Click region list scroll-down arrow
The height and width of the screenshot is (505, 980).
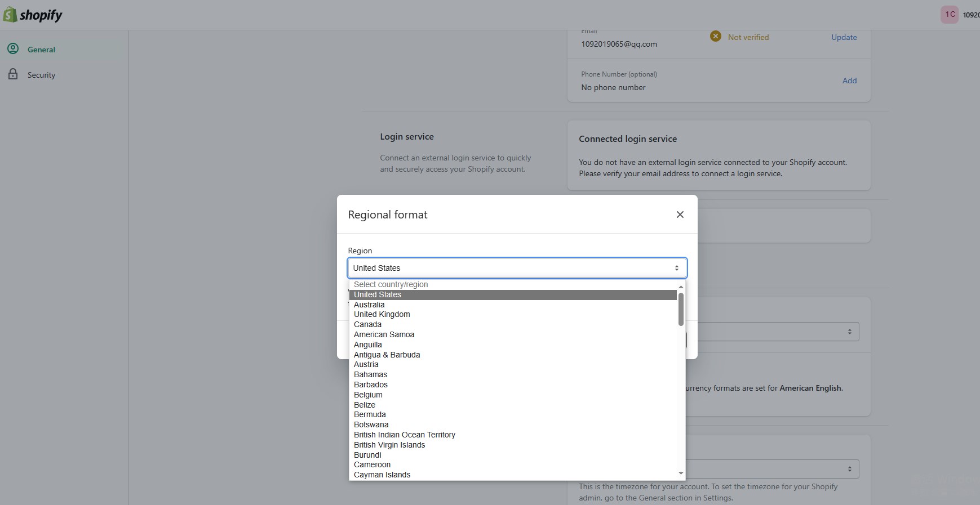coord(681,473)
